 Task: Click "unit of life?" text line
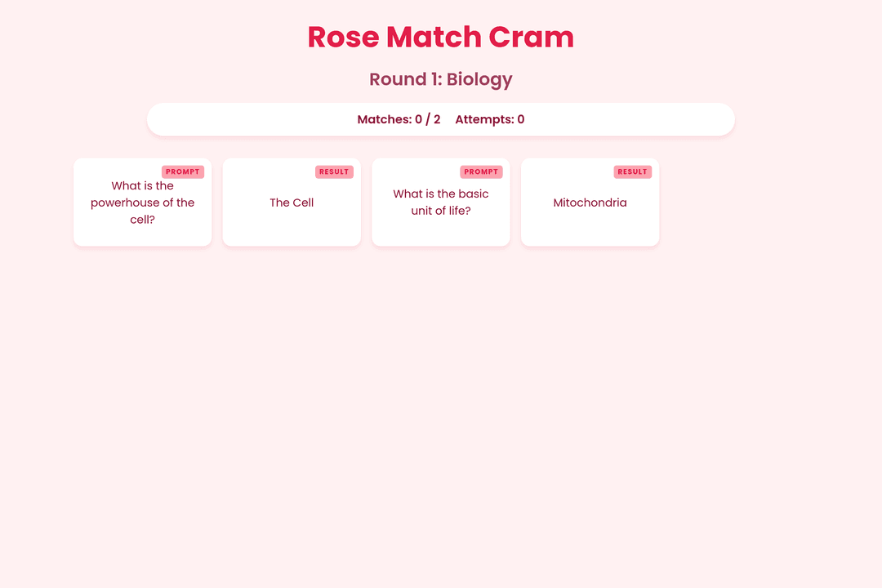440,211
